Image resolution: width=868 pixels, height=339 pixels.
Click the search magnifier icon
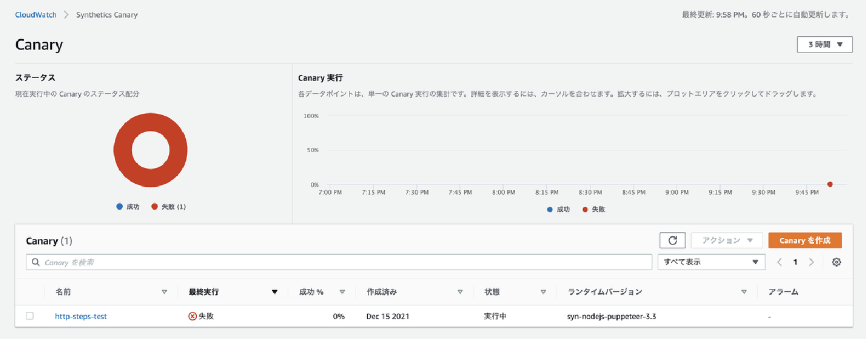[36, 262]
